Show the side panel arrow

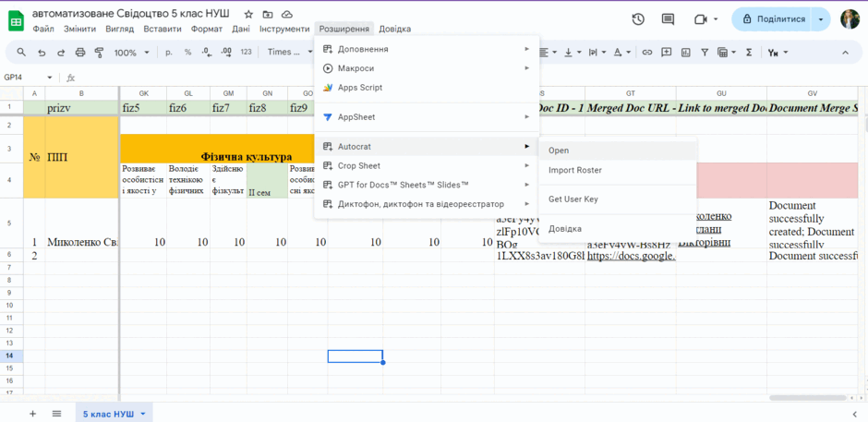(x=855, y=414)
